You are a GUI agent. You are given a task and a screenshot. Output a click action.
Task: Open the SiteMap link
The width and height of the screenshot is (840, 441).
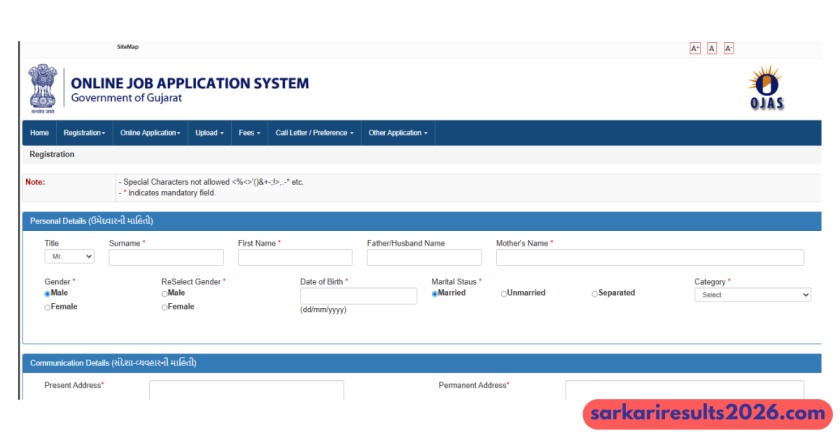pos(128,47)
